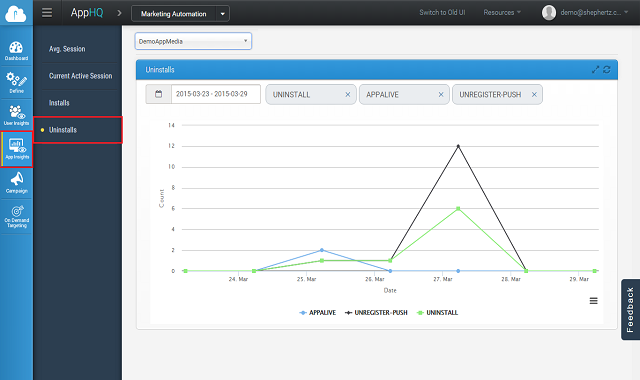Toggle APPALIVE series in chart legend
This screenshot has height=380, width=640.
pyautogui.click(x=318, y=313)
